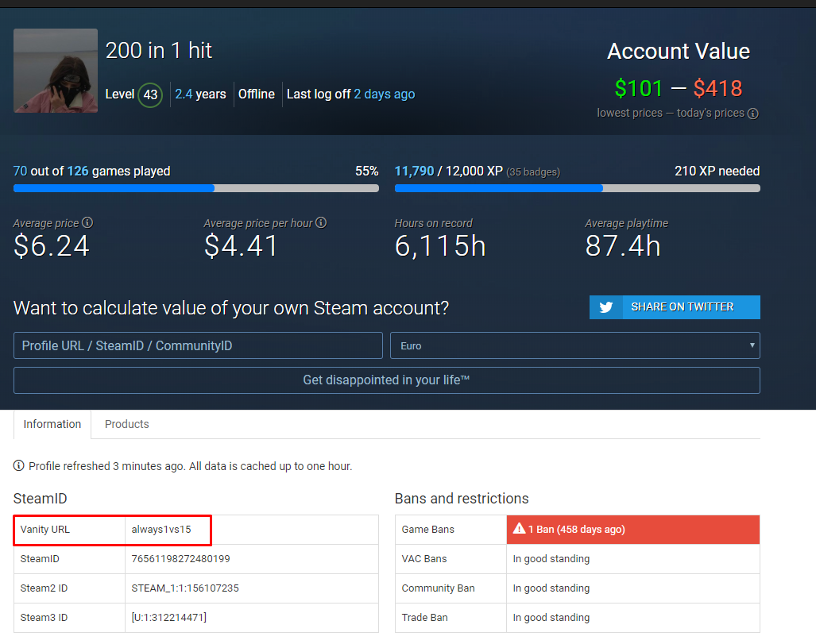The image size is (816, 644).
Task: Click info icon beside Profile refreshed text
Action: 19,466
